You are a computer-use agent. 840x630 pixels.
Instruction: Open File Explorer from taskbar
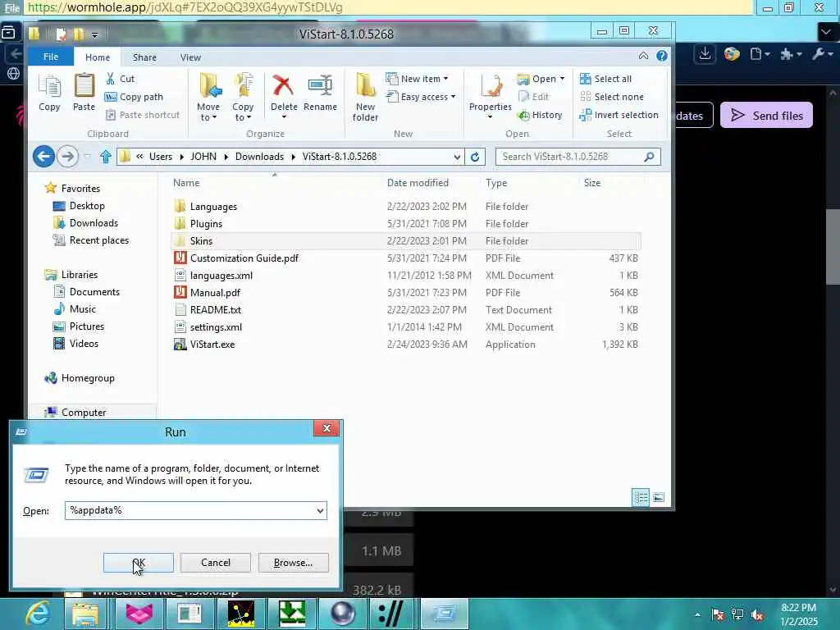coord(85,614)
